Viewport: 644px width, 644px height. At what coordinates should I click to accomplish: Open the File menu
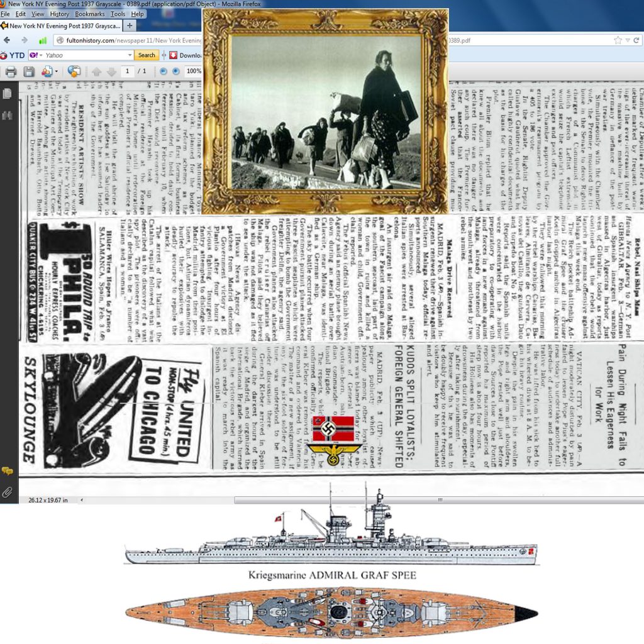(5, 14)
